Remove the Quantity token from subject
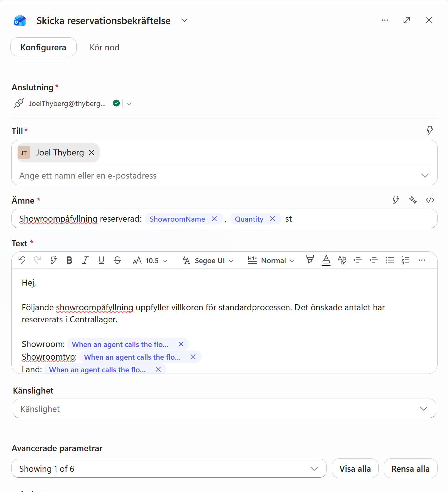 point(273,219)
